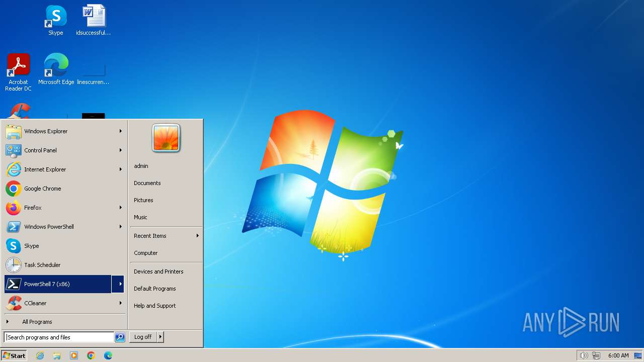Viewport: 644px width, 362px height.
Task: Click the Log off button
Action: pos(143,337)
